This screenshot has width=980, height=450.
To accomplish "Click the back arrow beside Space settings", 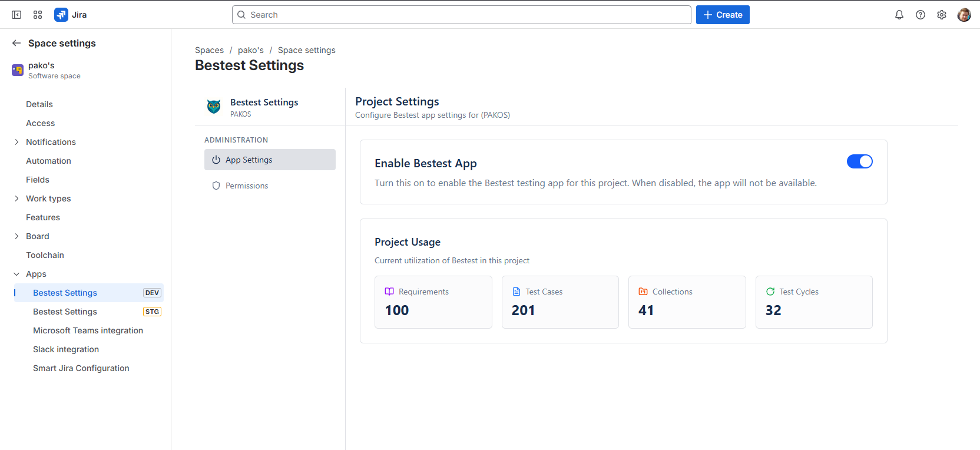I will coord(16,43).
